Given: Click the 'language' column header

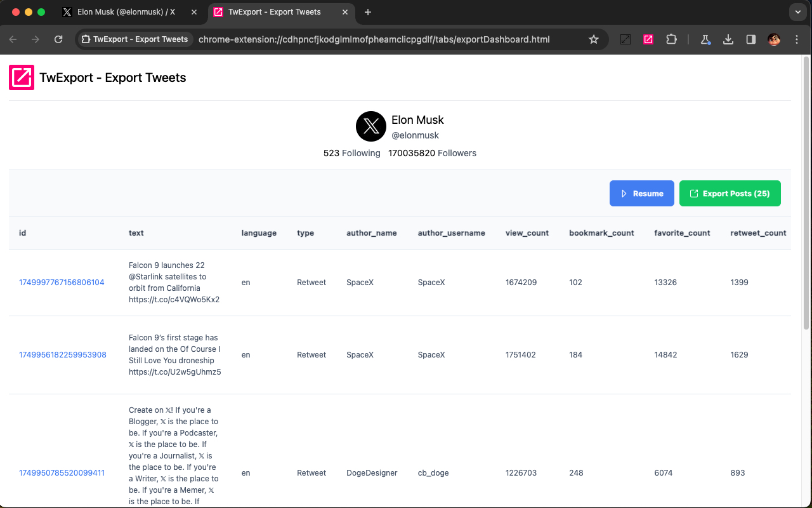Looking at the screenshot, I should [259, 233].
